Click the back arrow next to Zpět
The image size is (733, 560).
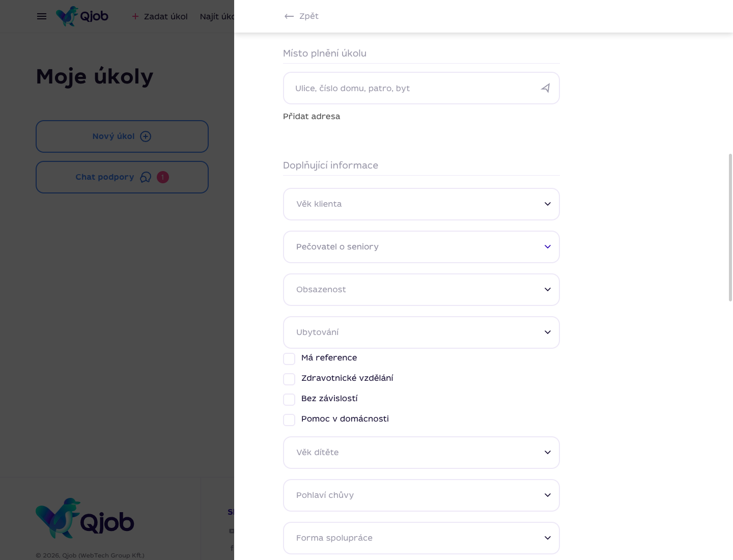click(x=289, y=16)
